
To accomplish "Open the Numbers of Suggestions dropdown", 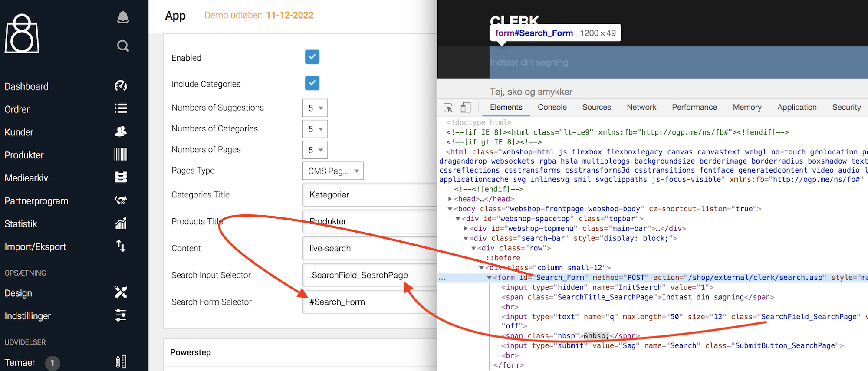I will click(315, 108).
